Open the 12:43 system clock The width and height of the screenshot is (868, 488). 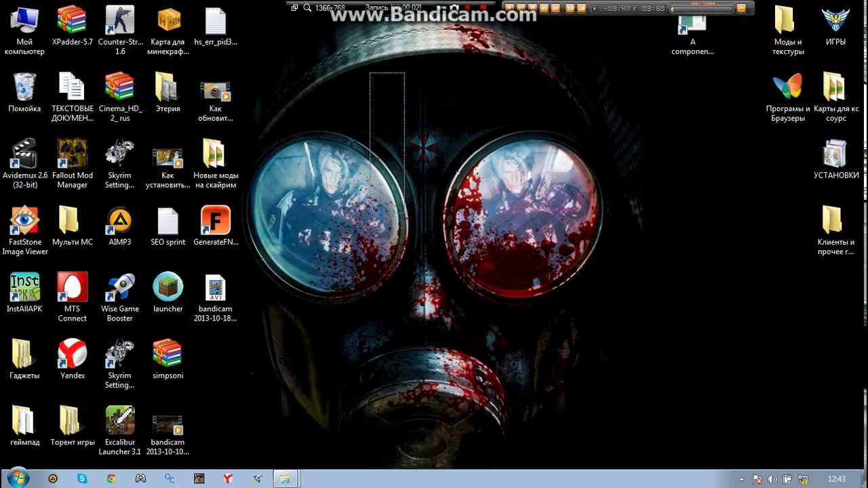[x=837, y=479]
